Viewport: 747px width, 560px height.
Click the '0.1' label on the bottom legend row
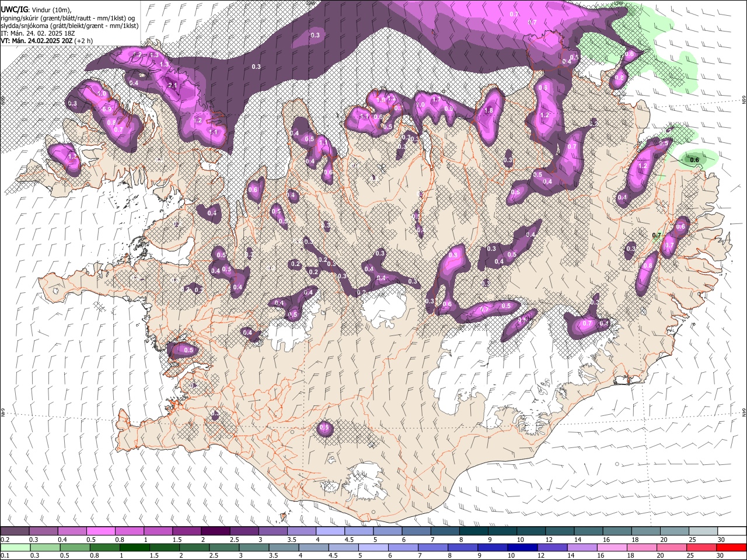[5, 555]
